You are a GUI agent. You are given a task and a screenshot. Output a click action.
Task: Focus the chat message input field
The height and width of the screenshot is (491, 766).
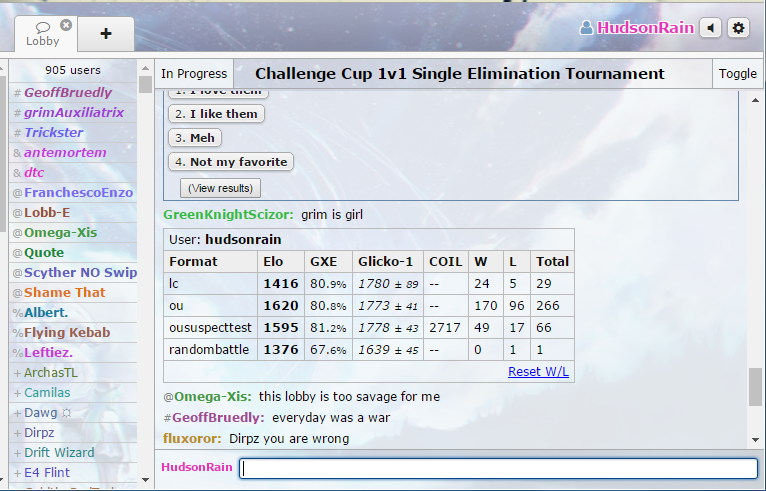tap(498, 468)
